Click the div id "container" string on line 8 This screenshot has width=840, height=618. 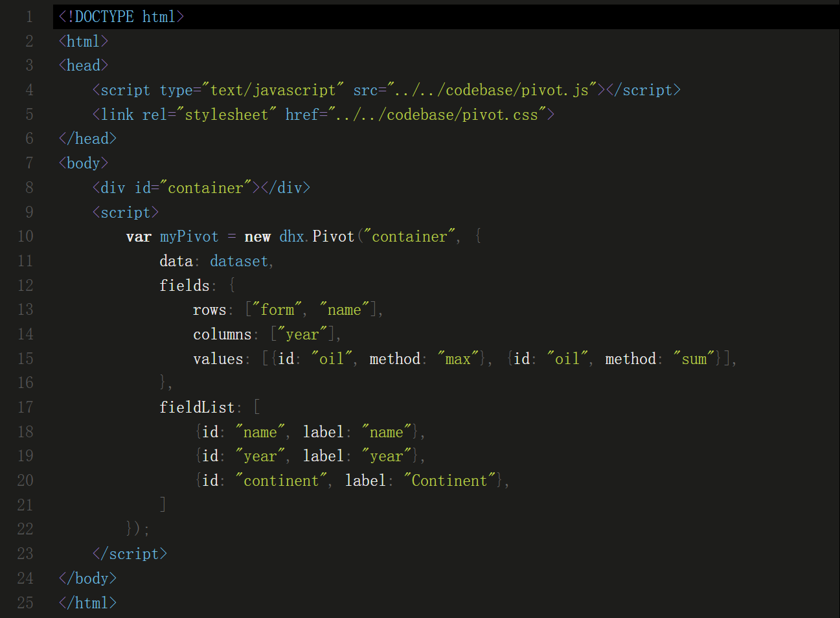click(x=205, y=188)
